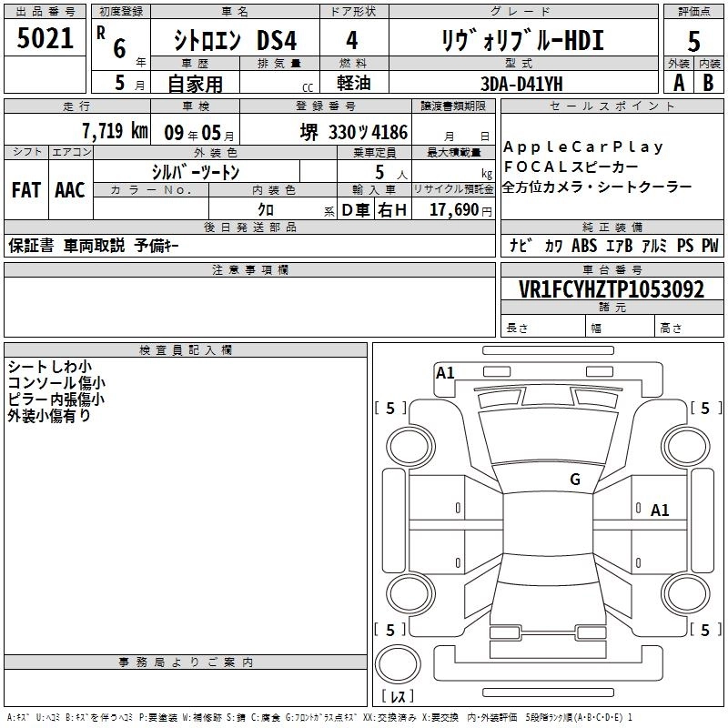Screen dimensions: 728x728
Task: Click the D車 import indicator
Action: [356, 210]
